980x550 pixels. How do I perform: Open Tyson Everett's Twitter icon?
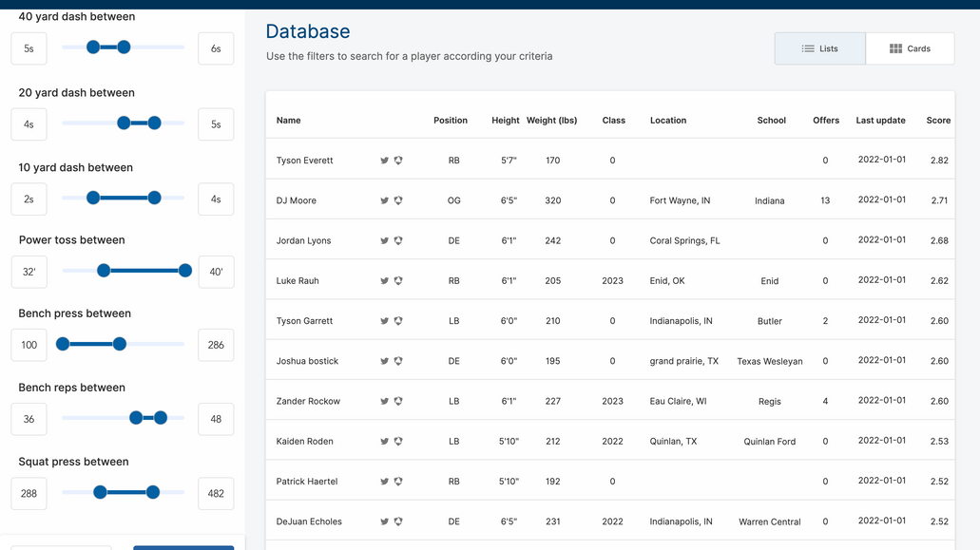click(384, 160)
